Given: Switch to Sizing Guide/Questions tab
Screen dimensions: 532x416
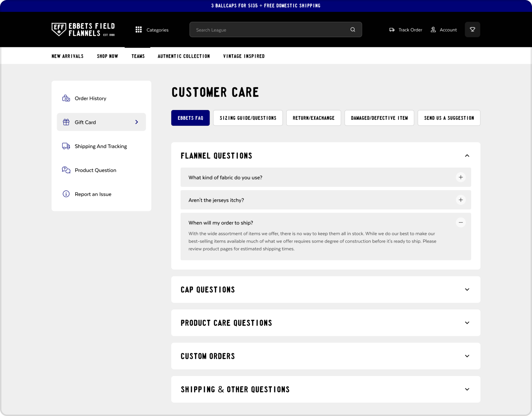Looking at the screenshot, I should tap(248, 118).
